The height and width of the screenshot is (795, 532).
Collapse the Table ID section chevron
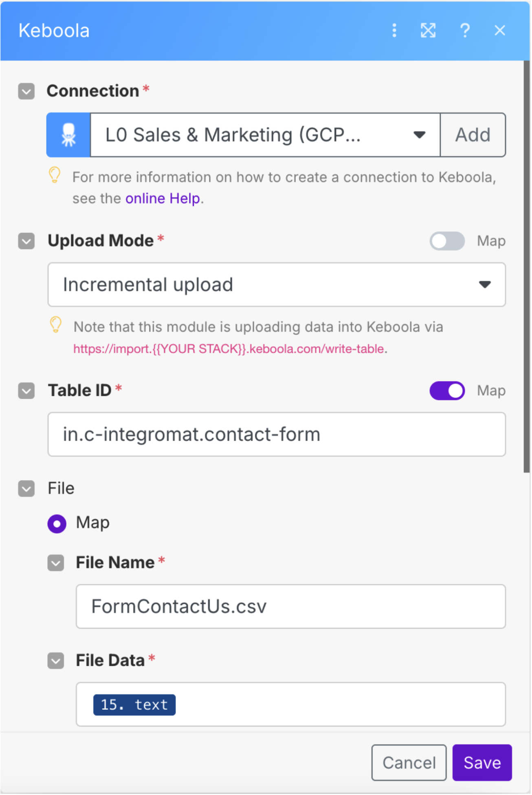tap(26, 391)
